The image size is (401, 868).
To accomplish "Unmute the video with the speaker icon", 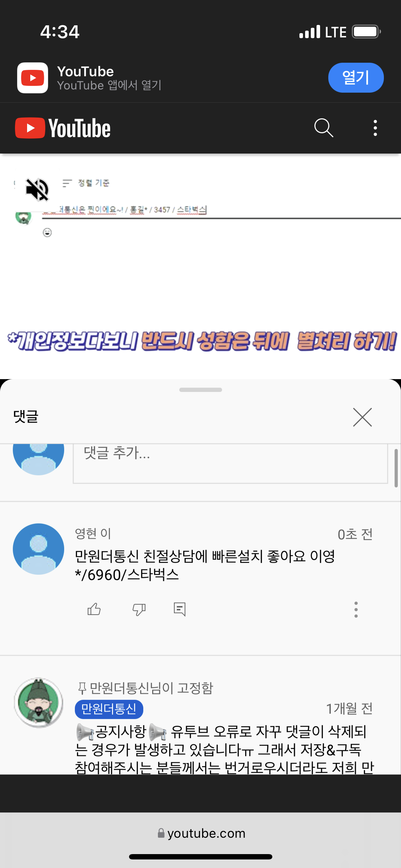I will (37, 190).
